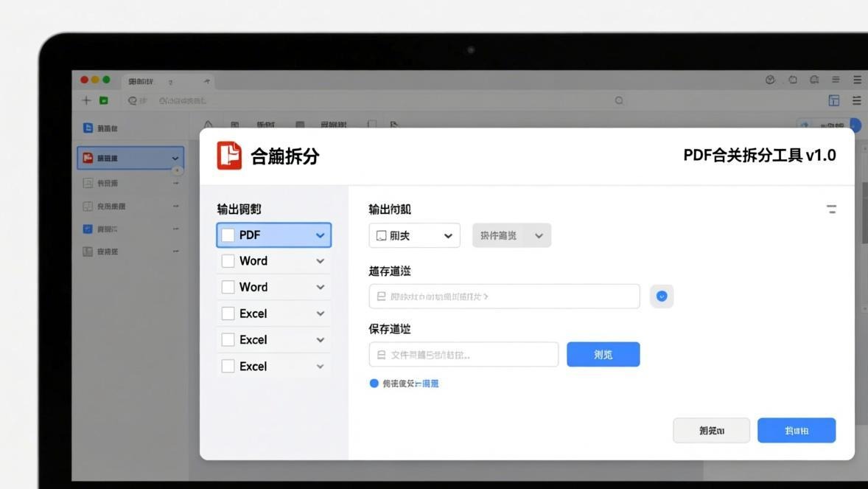
Task: Click the gray cancel button at the dialog bottom
Action: tap(711, 430)
